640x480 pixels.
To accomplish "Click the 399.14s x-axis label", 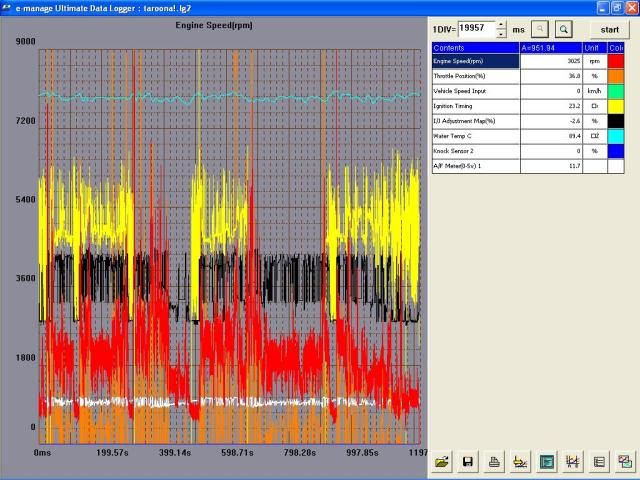I will pos(175,453).
